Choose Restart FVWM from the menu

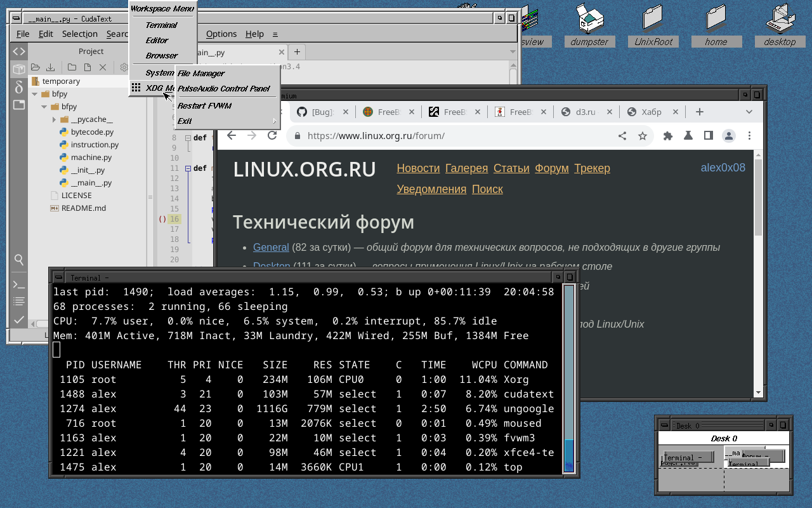coord(204,106)
